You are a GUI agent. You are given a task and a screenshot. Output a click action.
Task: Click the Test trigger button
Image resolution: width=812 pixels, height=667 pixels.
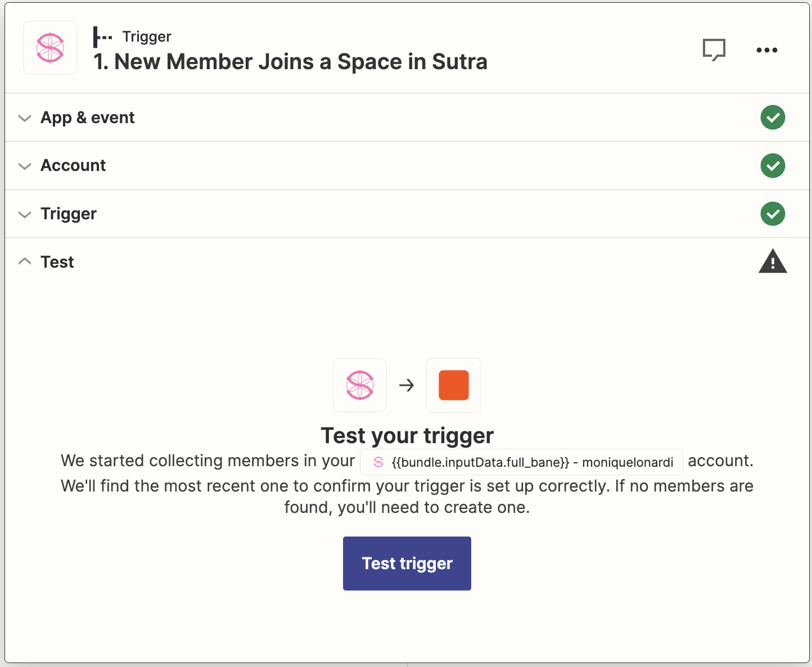point(407,564)
